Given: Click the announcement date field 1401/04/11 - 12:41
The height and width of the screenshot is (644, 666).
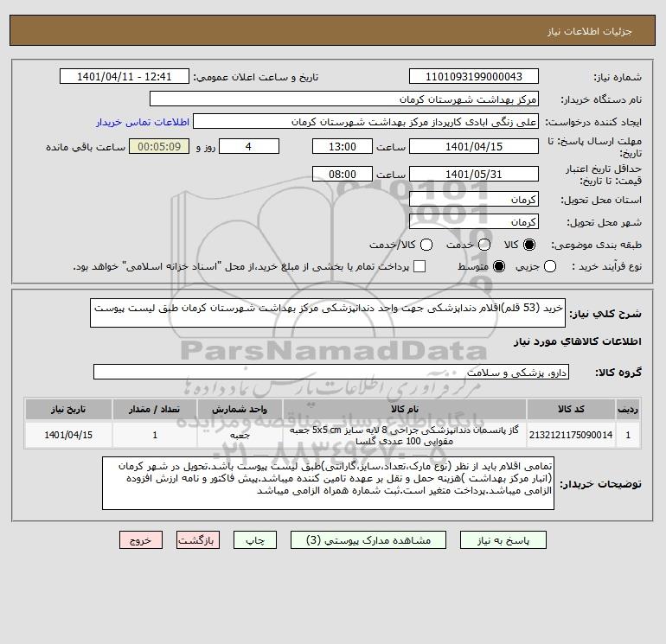Looking at the screenshot, I should tap(124, 76).
